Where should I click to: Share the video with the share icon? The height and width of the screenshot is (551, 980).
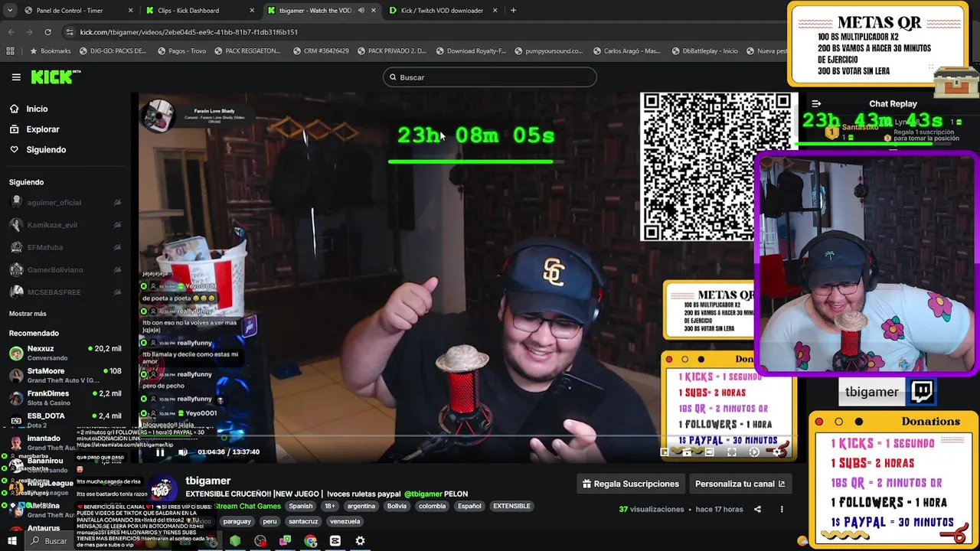(x=757, y=509)
